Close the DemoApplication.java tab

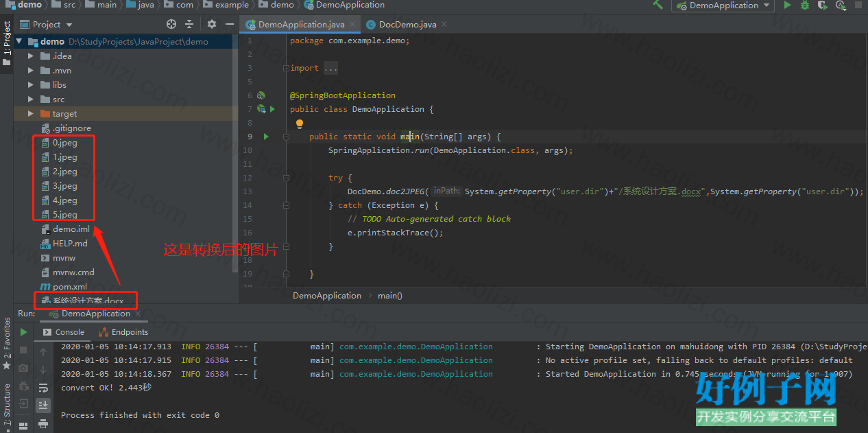tap(353, 25)
